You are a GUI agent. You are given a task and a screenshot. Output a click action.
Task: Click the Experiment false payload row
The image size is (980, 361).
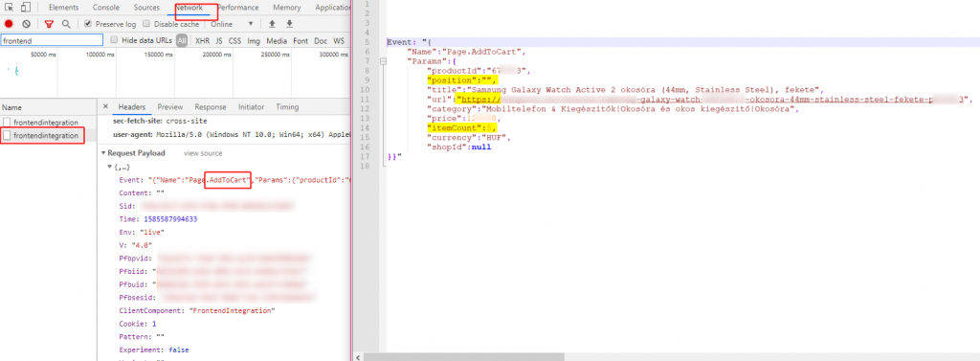(154, 350)
